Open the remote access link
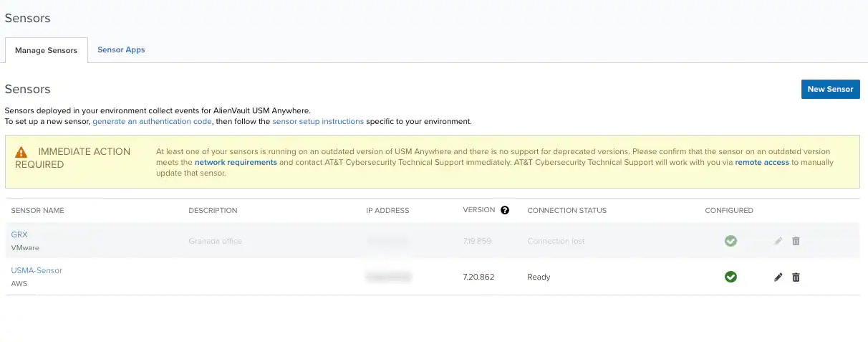 (x=762, y=163)
